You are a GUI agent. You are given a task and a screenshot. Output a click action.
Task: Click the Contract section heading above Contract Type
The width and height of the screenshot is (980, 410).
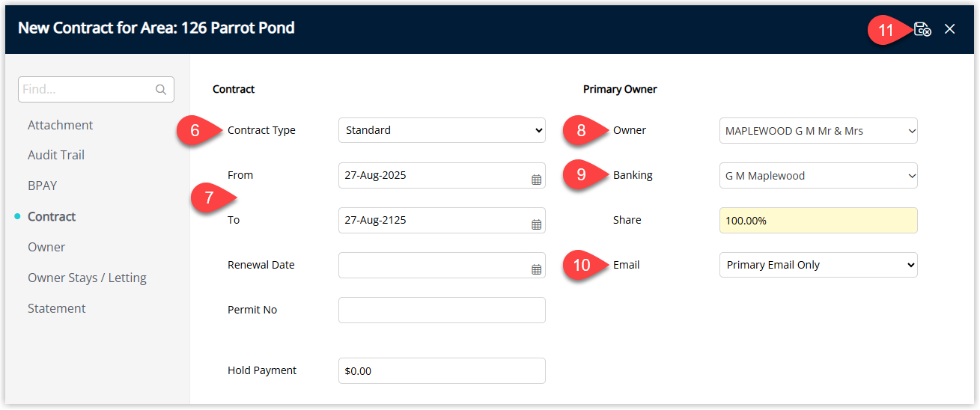234,89
